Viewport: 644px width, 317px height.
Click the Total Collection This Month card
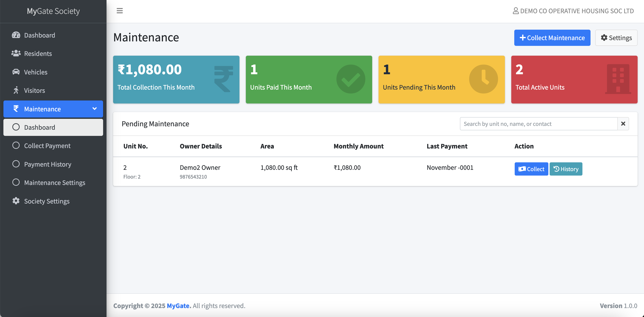coord(176,79)
